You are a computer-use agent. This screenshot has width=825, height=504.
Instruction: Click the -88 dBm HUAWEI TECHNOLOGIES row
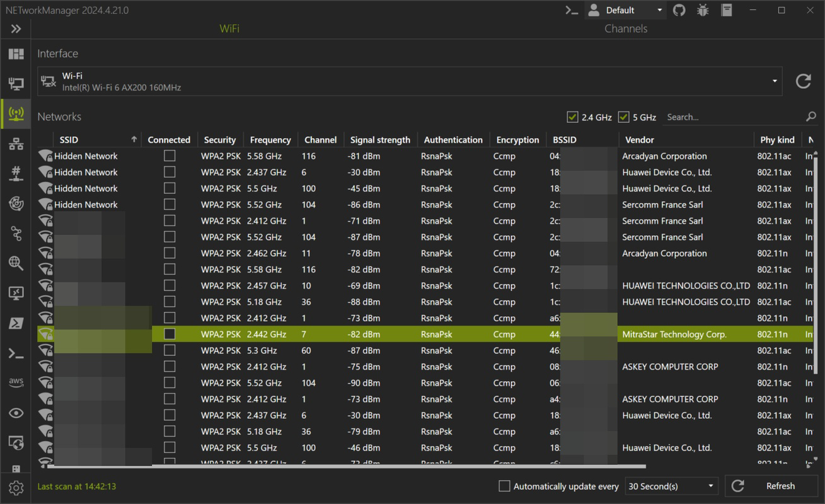click(x=425, y=302)
